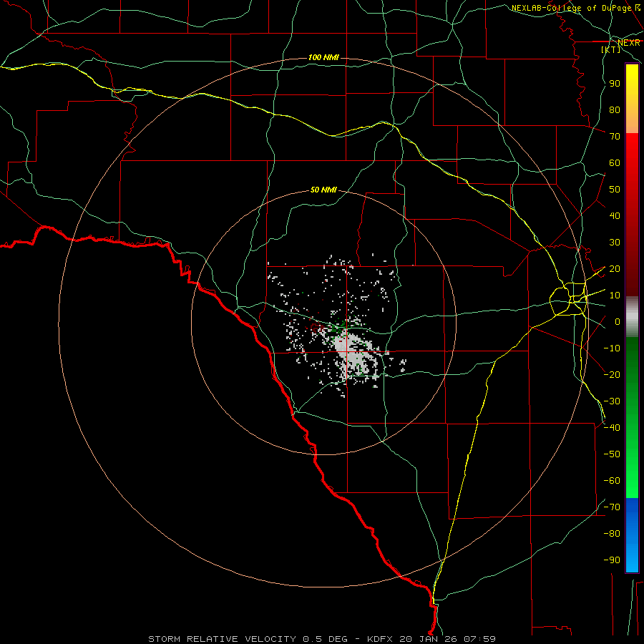Select the "-50" scale value

click(x=612, y=454)
